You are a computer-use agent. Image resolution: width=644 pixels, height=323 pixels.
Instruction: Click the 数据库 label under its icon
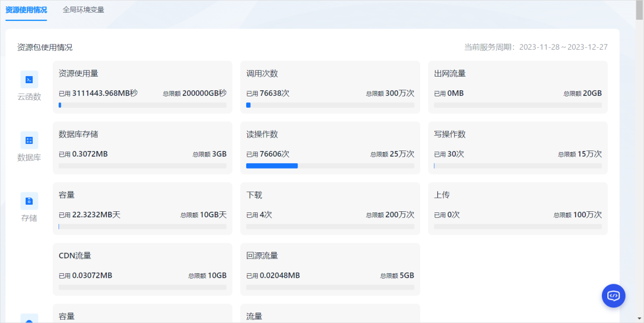pyautogui.click(x=29, y=157)
